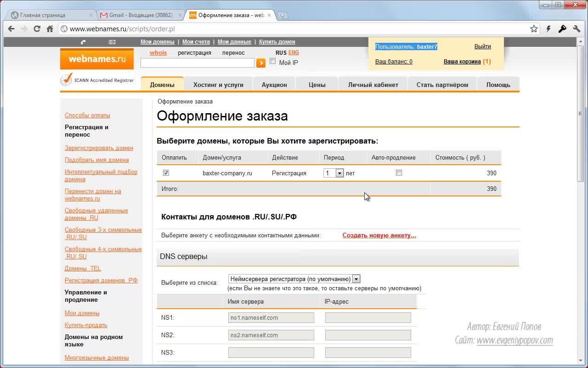Open the Помощь navigation tab
Viewport: 588px width, 368px height.
pyautogui.click(x=498, y=85)
